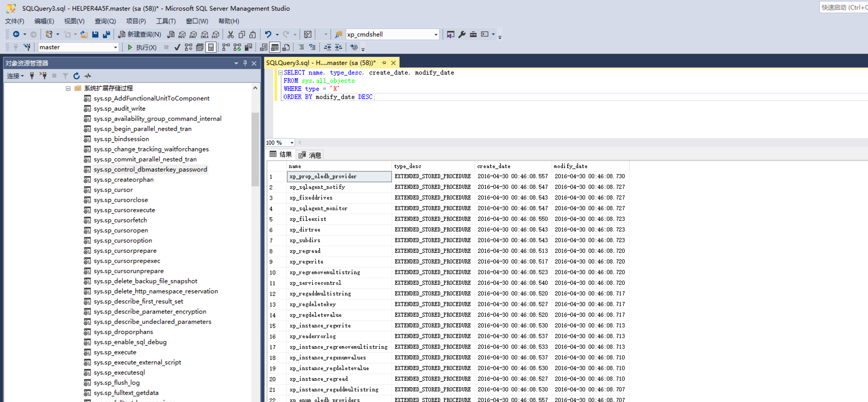Click the Cut scissors icon
Screen dimensions: 868x402
point(230,35)
